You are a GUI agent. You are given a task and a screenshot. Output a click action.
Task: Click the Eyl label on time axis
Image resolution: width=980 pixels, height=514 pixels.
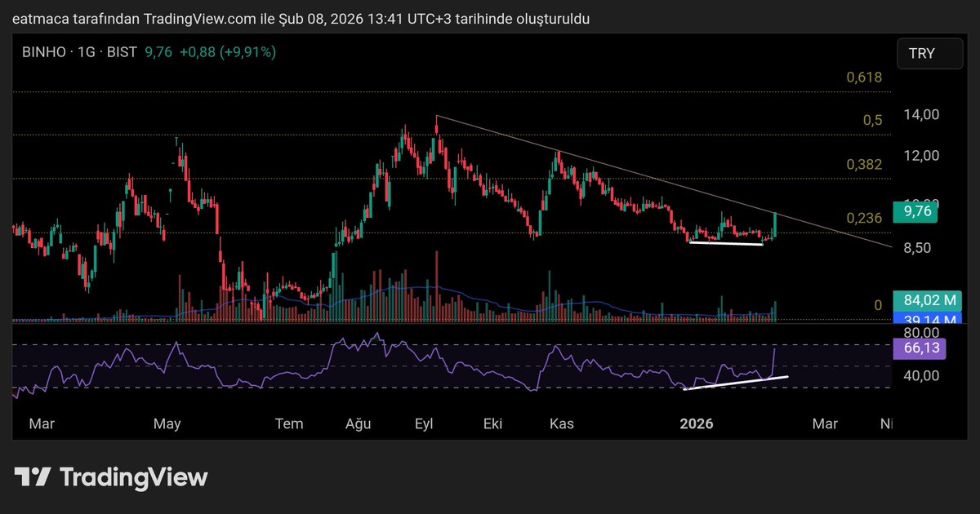[x=425, y=423]
